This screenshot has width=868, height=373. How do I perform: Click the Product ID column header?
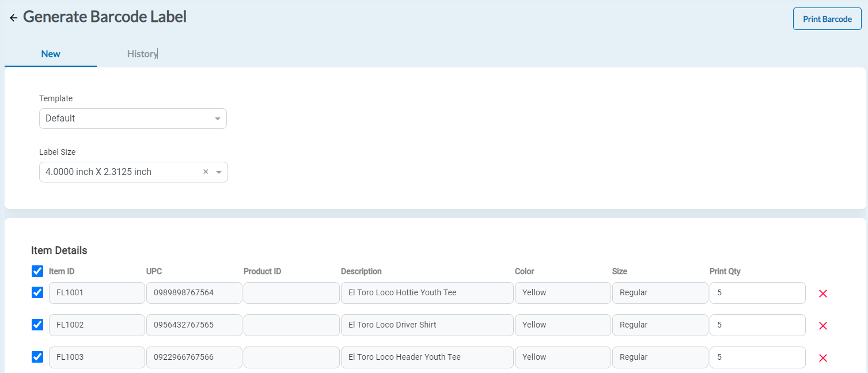[x=262, y=271]
